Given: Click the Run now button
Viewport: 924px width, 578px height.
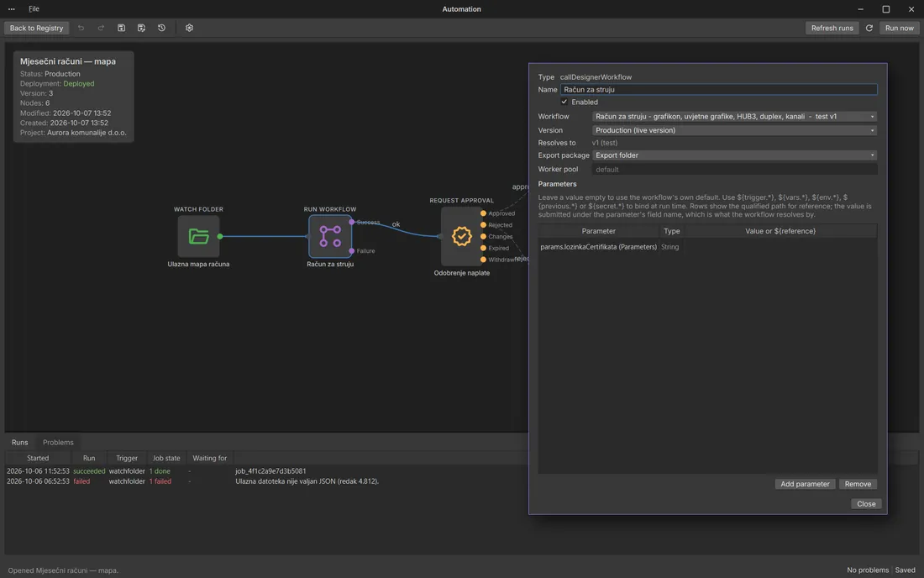Looking at the screenshot, I should tap(900, 28).
